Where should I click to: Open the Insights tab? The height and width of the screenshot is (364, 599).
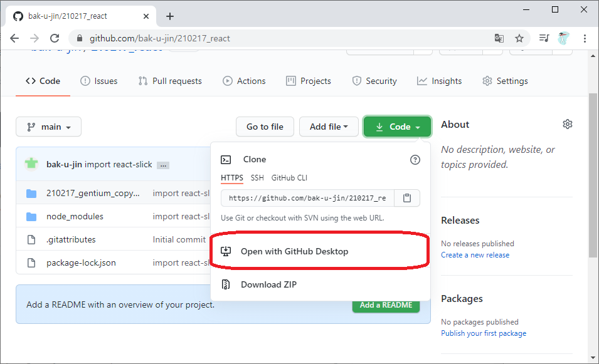pyautogui.click(x=439, y=81)
